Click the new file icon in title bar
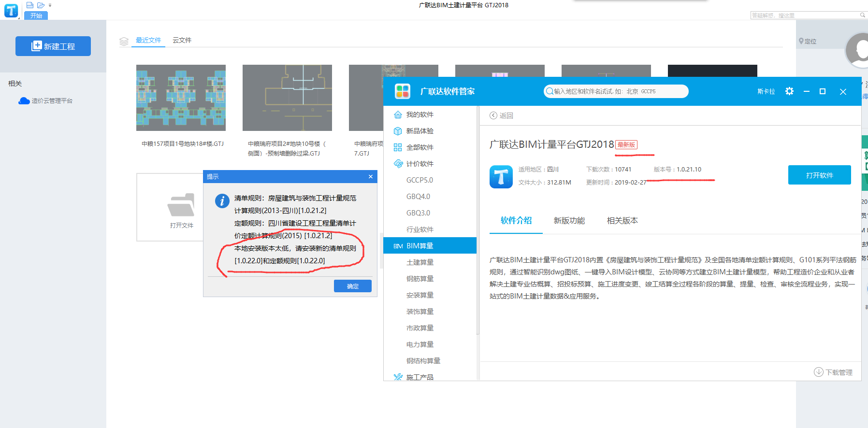Image resolution: width=868 pixels, height=428 pixels. tap(30, 5)
